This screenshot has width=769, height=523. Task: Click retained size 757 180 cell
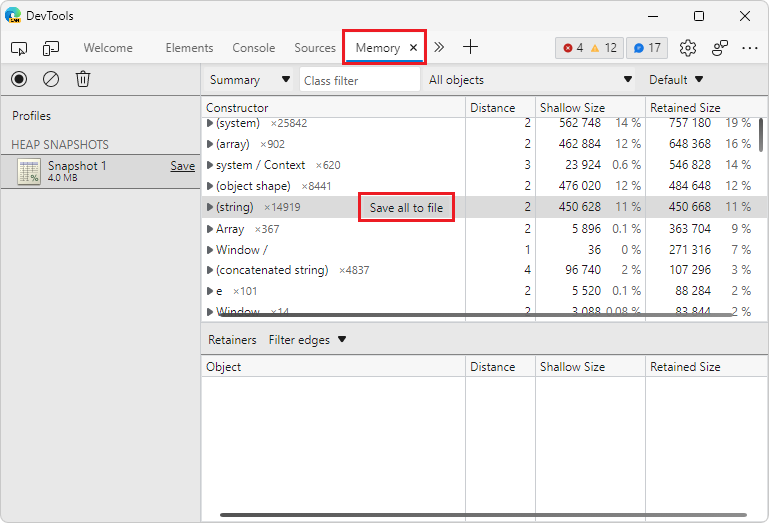pyautogui.click(x=690, y=123)
